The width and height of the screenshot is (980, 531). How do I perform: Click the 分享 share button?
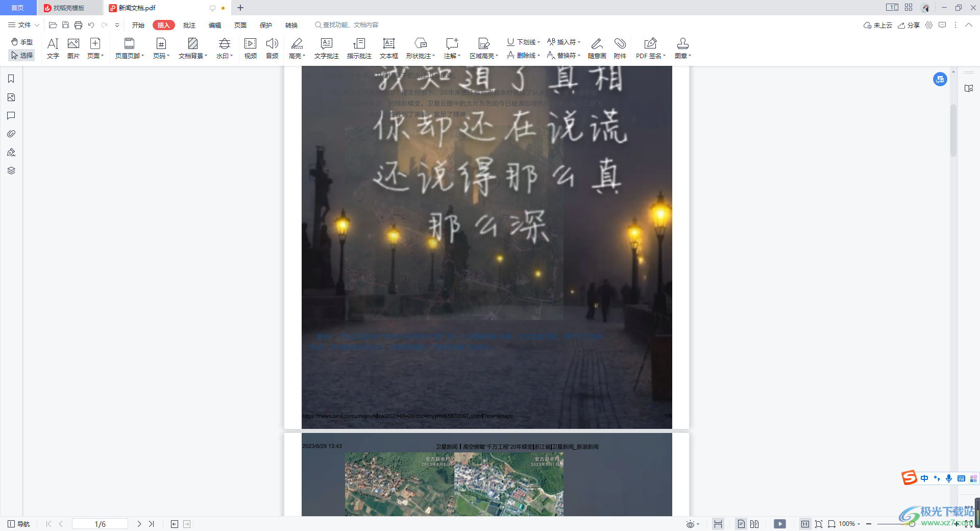[x=909, y=25]
